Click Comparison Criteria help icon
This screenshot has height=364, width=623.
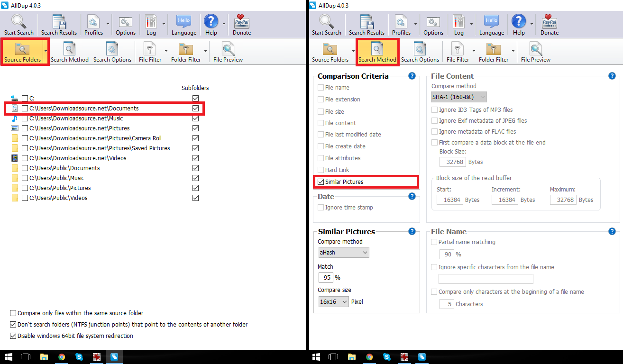412,76
